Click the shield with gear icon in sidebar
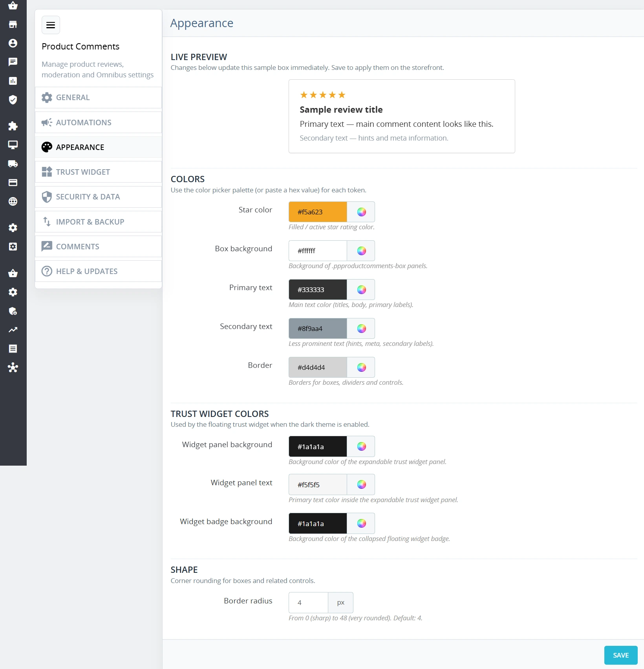The image size is (644, 669). click(13, 311)
